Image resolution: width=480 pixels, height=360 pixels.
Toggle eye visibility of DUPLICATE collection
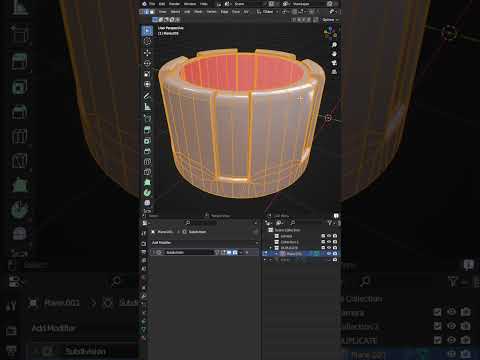click(329, 248)
